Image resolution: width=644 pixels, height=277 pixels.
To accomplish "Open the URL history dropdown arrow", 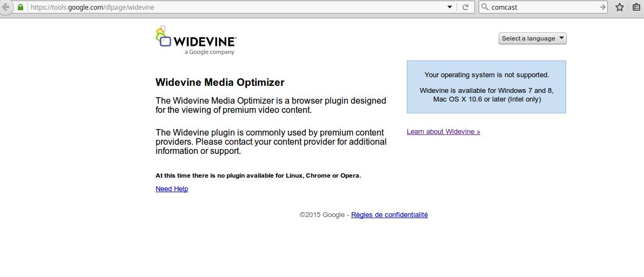I will (450, 7).
